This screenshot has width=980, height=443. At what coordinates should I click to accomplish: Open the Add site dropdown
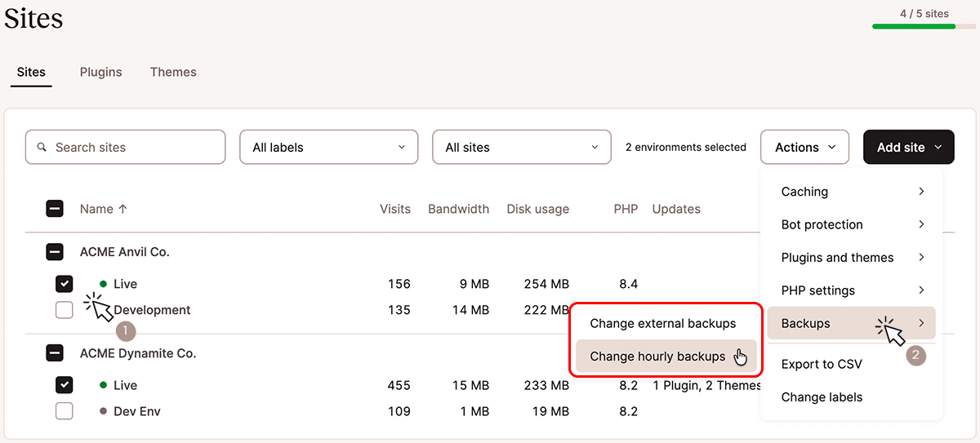(909, 148)
